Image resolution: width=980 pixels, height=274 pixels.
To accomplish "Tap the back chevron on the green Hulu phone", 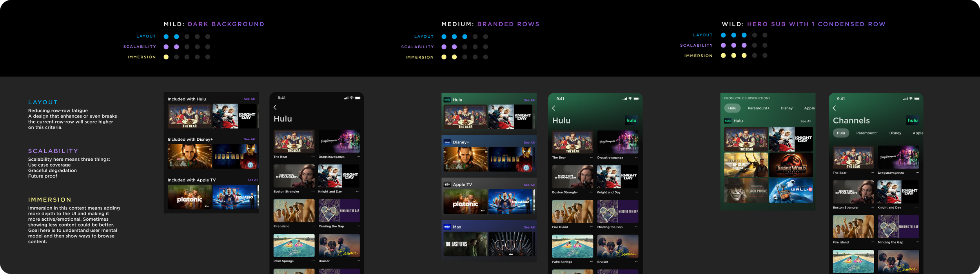I will point(554,108).
